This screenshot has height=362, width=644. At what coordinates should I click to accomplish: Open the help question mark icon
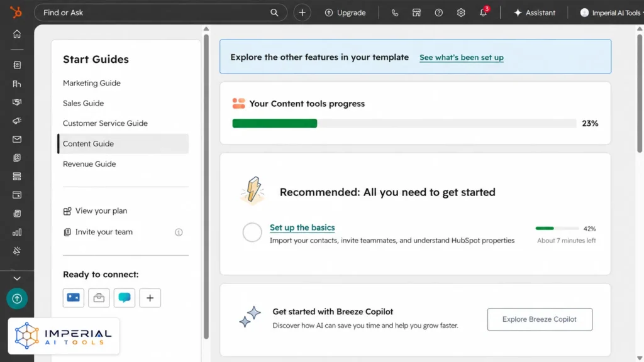tap(438, 13)
